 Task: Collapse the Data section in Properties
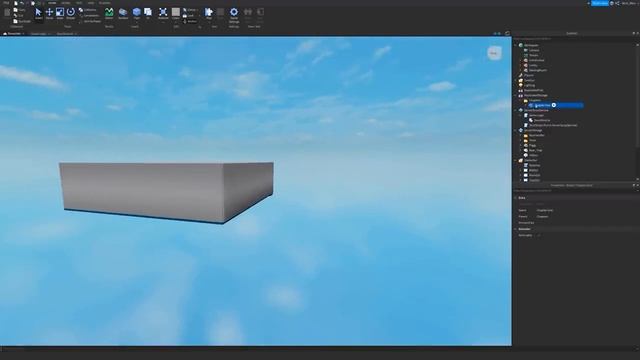click(516, 198)
